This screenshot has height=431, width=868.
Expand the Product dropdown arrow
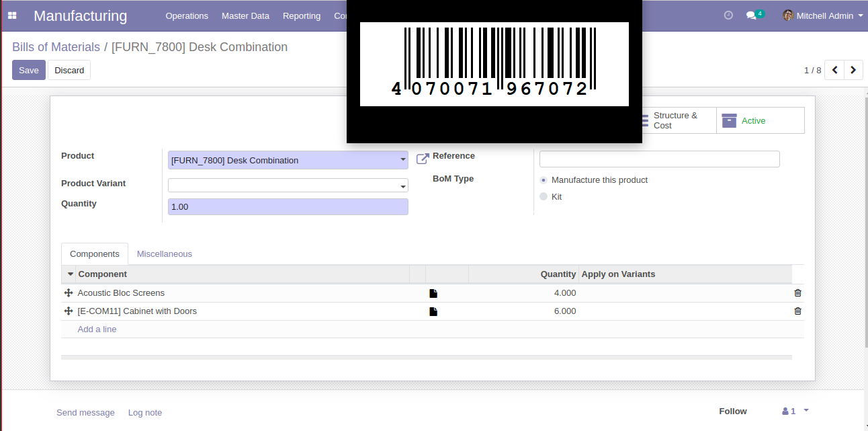[x=403, y=160]
